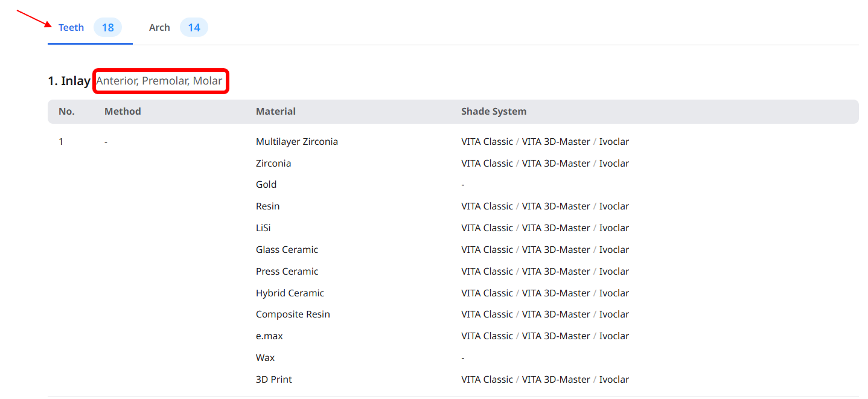Screen dimensions: 868x399
Task: Click the '1. Inlay' section heading
Action: (x=69, y=81)
